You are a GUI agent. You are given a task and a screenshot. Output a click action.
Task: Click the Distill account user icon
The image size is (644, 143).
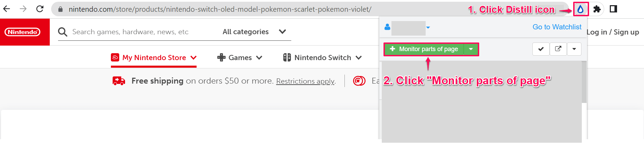click(x=387, y=27)
